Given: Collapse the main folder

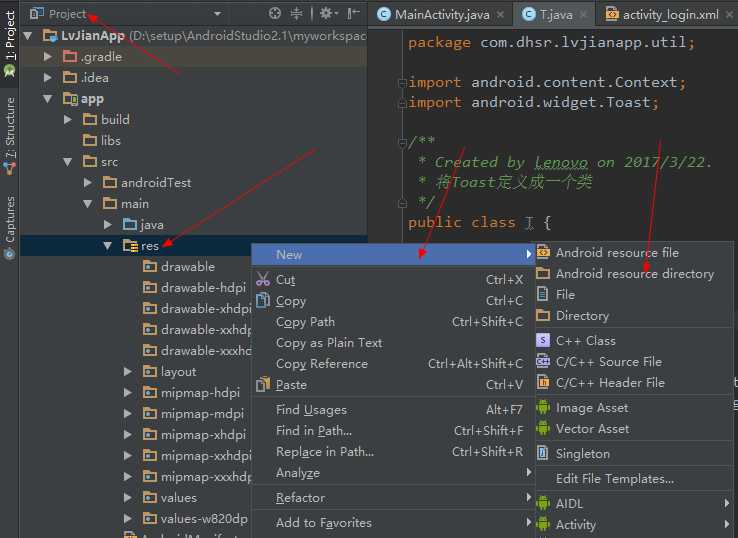Looking at the screenshot, I should pos(88,204).
